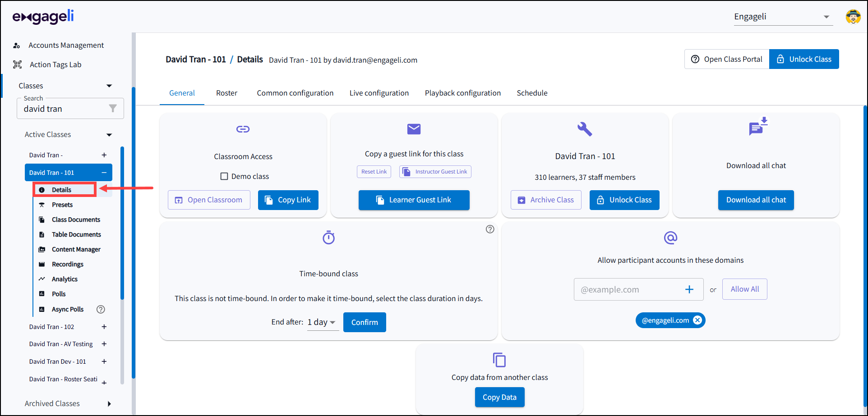Expand David Tran - 102 class item
868x416 pixels.
[x=104, y=327]
